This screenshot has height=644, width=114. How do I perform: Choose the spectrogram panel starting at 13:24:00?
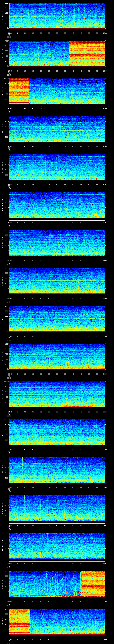pyautogui.click(x=57, y=394)
